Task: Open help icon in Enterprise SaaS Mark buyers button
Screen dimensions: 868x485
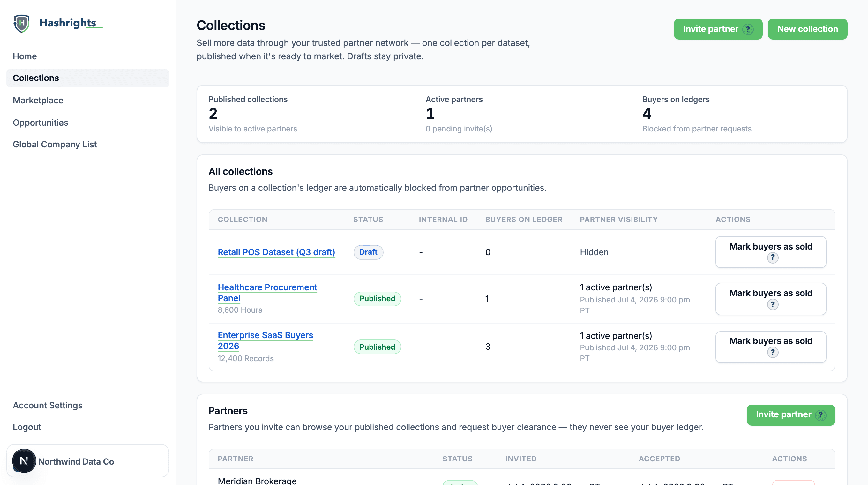Action: [773, 352]
